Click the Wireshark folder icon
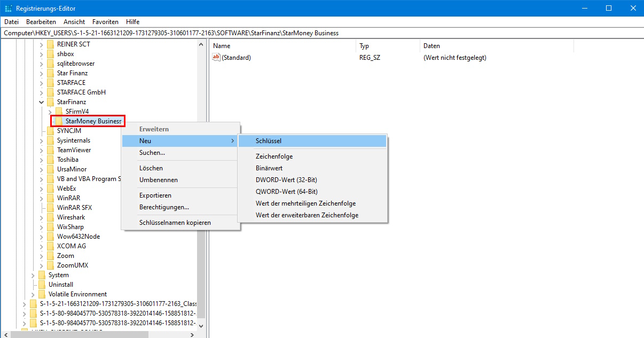Screen dimensions: 644x338 [51, 217]
